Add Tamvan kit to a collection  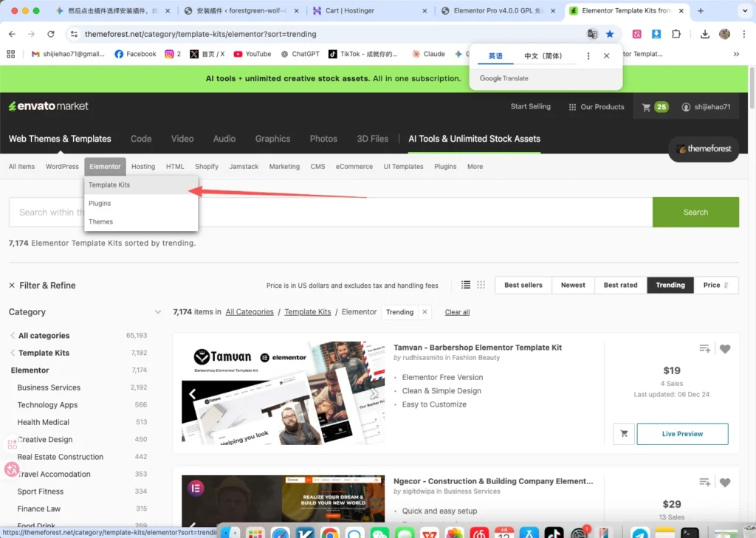(704, 348)
